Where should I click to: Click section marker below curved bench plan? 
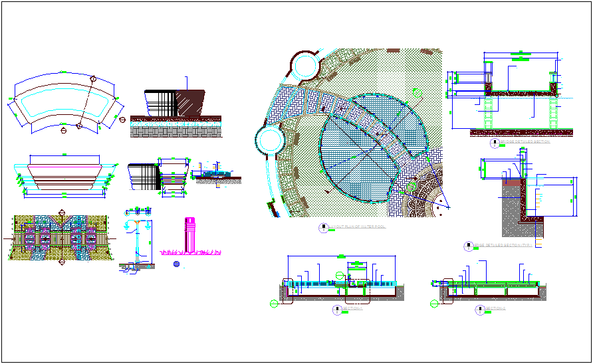click(64, 130)
